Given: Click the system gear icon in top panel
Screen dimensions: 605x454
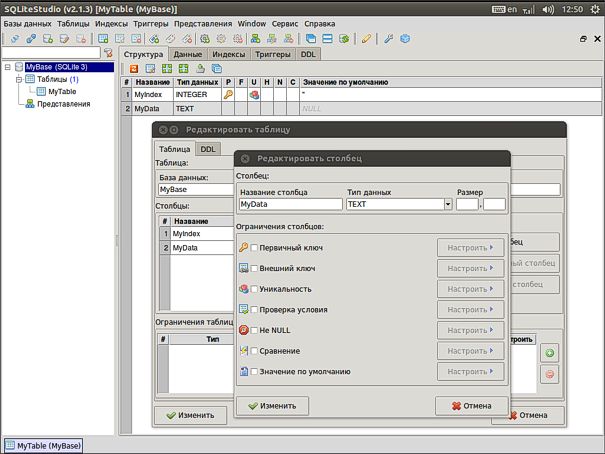Looking at the screenshot, I should click(595, 9).
